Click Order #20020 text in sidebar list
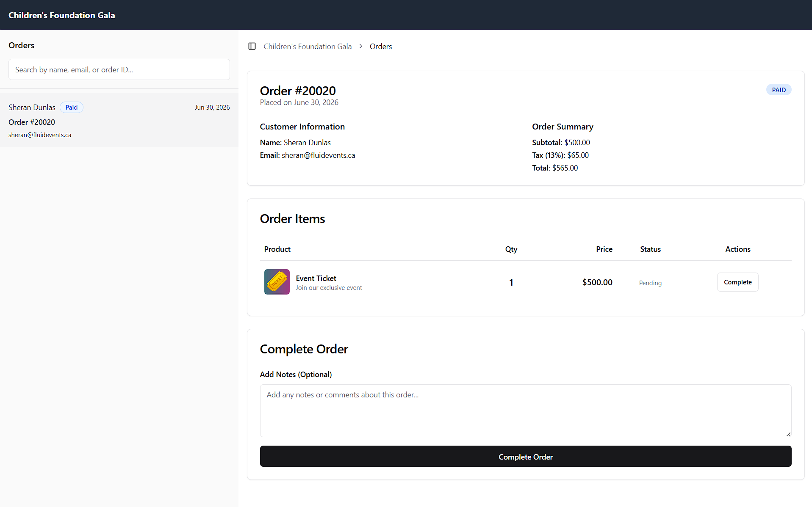This screenshot has height=507, width=812. click(x=32, y=122)
